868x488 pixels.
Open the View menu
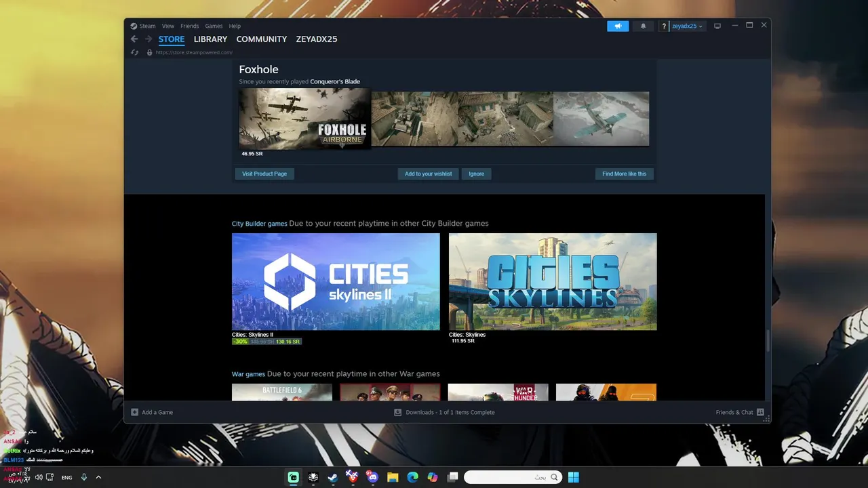pyautogui.click(x=168, y=26)
